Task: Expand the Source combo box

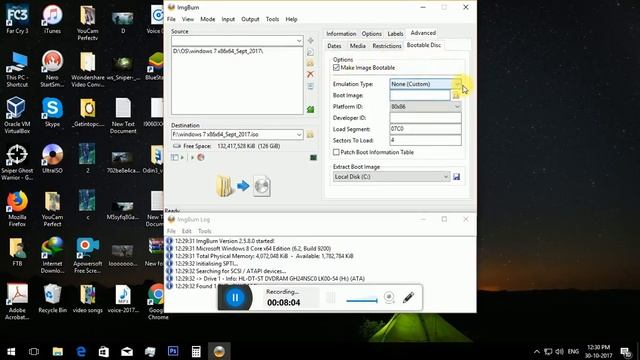Action: click(299, 41)
